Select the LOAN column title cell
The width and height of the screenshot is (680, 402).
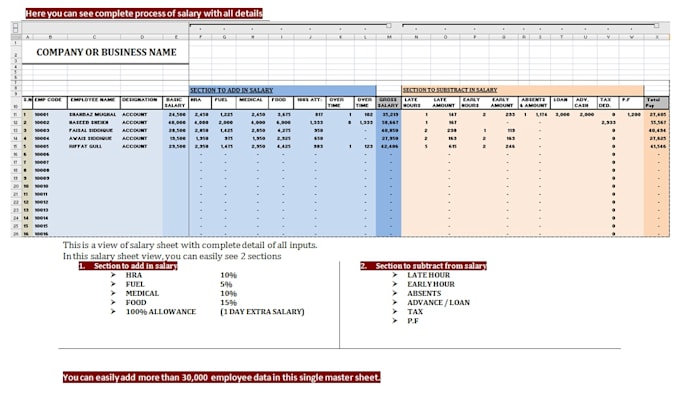[x=562, y=103]
